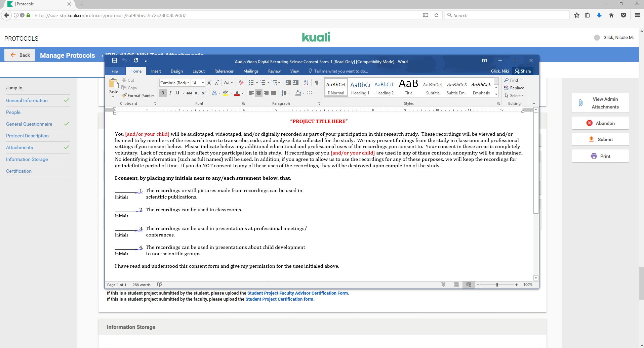Click the Superscript icon
Screen dimensions: 644x348
coord(204,93)
